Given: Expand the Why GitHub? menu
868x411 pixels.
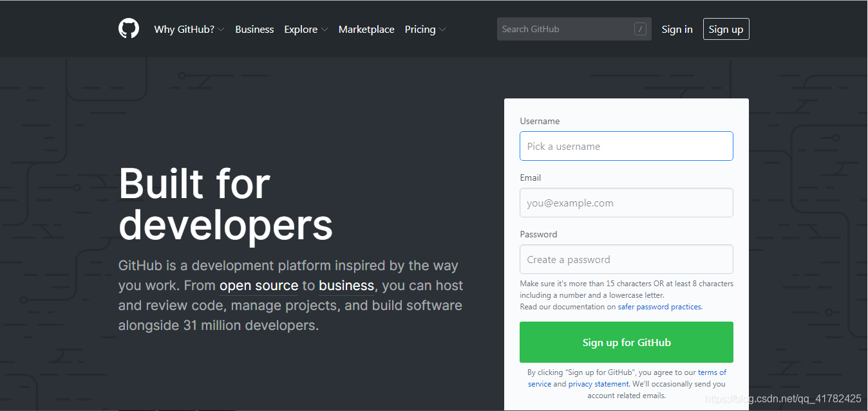Looking at the screenshot, I should point(189,30).
